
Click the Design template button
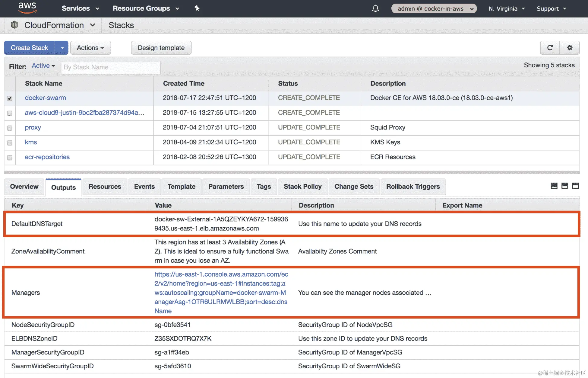pyautogui.click(x=161, y=48)
